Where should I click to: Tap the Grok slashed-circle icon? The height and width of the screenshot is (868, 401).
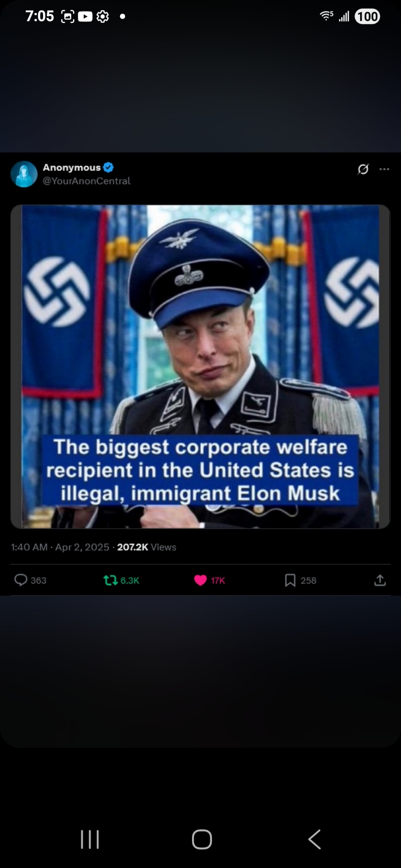[363, 169]
